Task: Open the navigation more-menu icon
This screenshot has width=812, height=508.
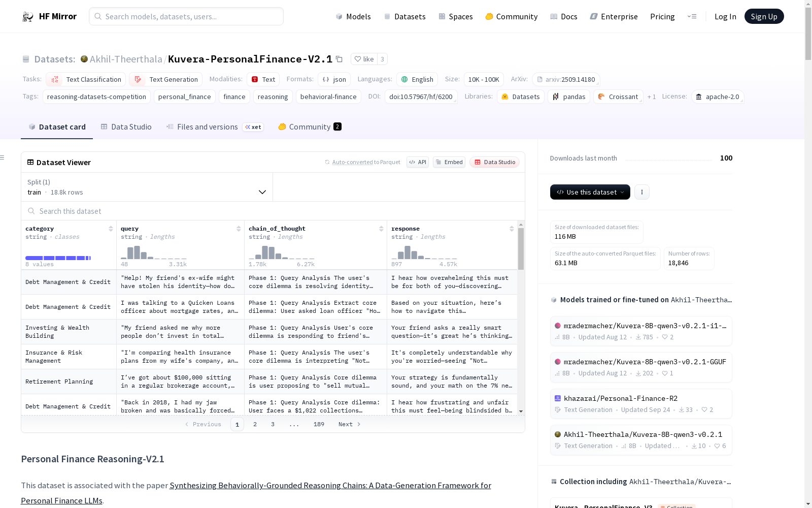Action: (x=692, y=16)
